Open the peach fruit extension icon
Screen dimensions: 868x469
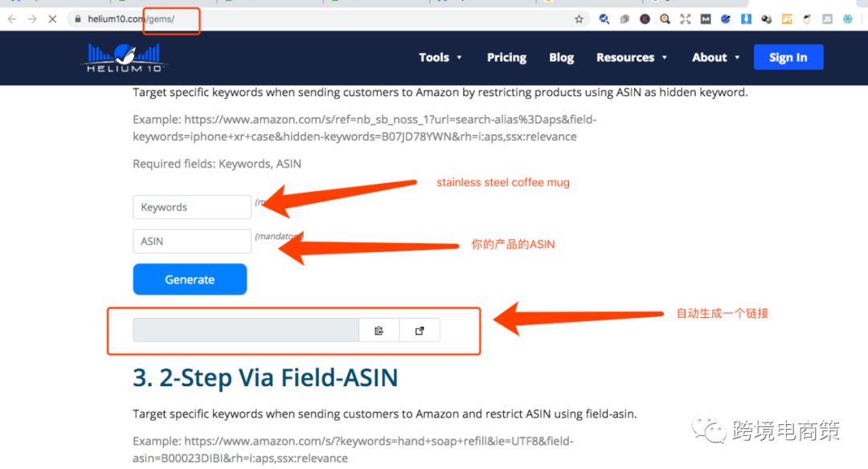coord(807,19)
